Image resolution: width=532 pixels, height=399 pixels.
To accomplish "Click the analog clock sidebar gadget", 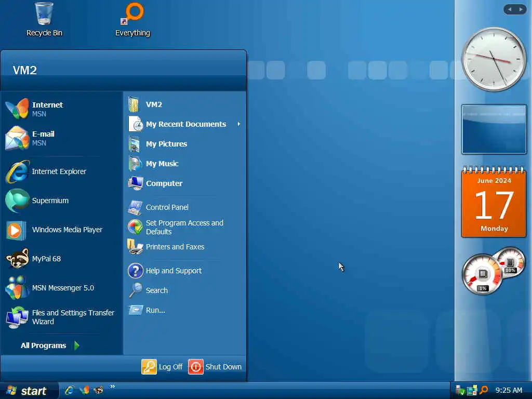I will [x=494, y=59].
